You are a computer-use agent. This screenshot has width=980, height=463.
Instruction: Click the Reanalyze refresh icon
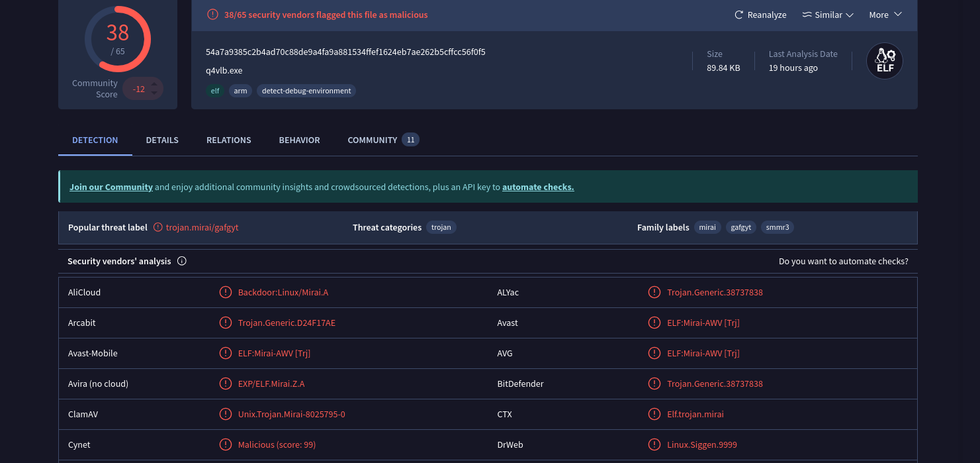click(739, 15)
